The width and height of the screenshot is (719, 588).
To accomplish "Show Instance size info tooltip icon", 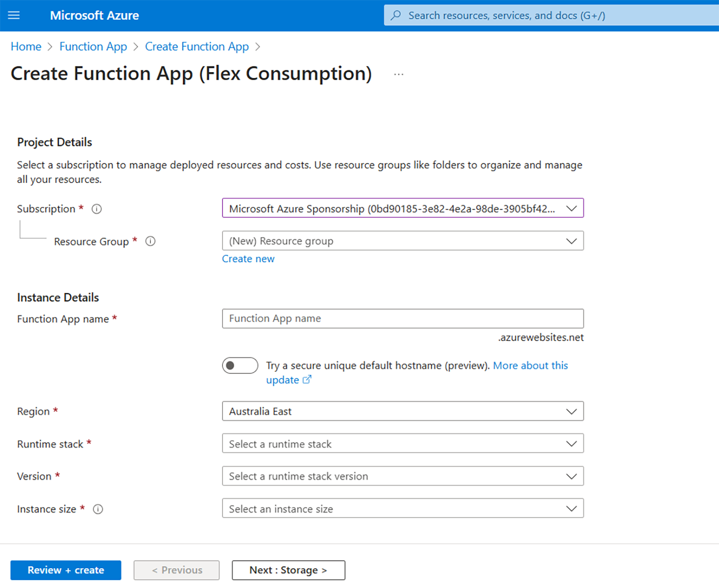I will (x=98, y=509).
